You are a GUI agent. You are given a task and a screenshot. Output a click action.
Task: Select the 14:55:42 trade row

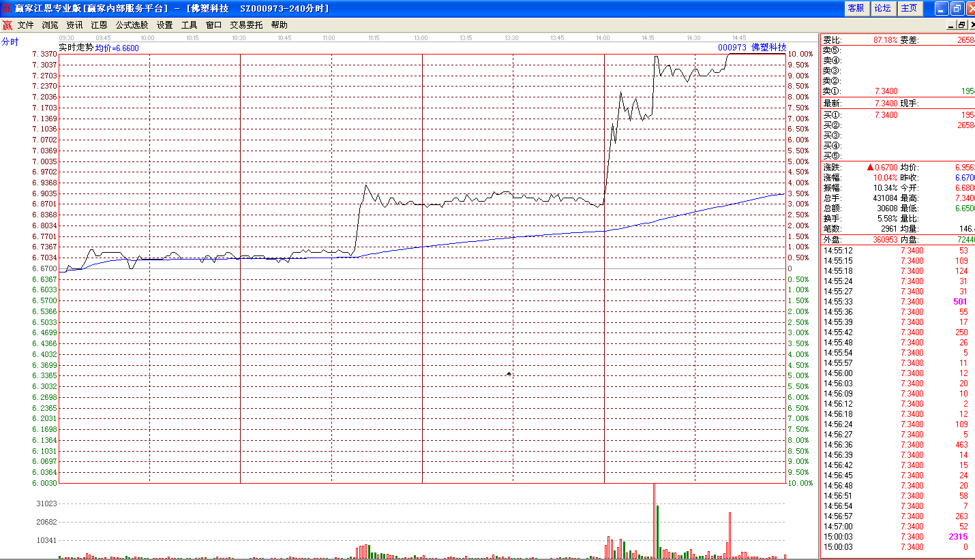pyautogui.click(x=897, y=332)
